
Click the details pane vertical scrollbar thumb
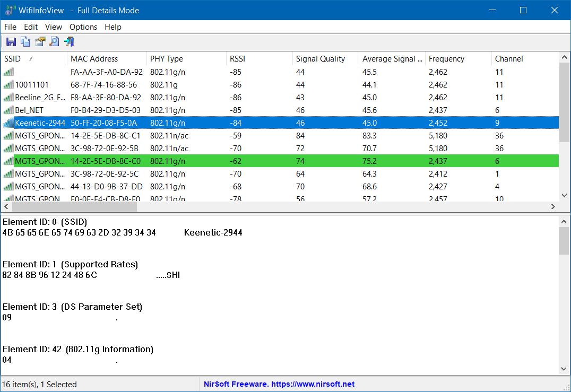click(564, 241)
